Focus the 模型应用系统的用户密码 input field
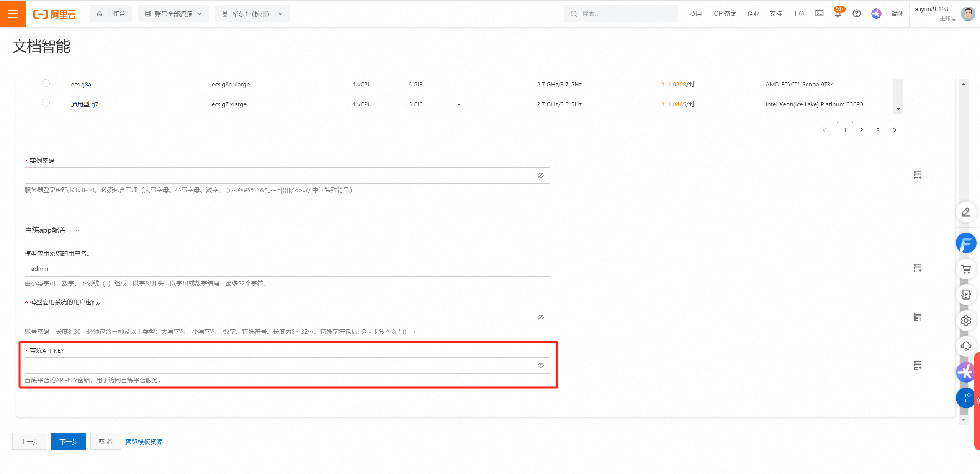980x474 pixels. point(287,317)
